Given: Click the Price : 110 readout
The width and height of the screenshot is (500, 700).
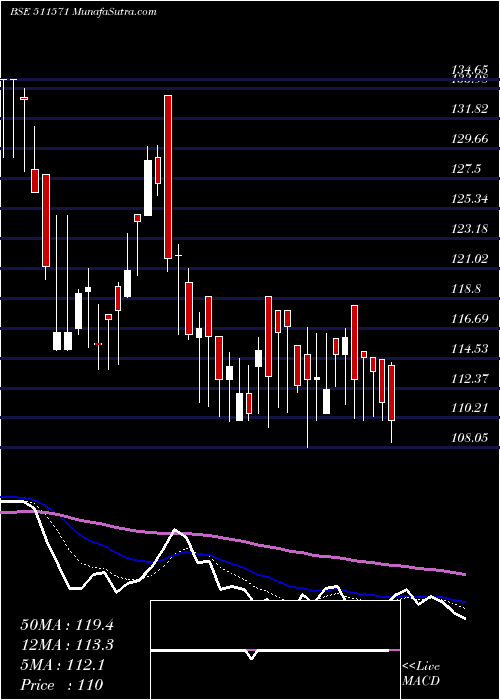Looking at the screenshot, I should [x=62, y=685].
